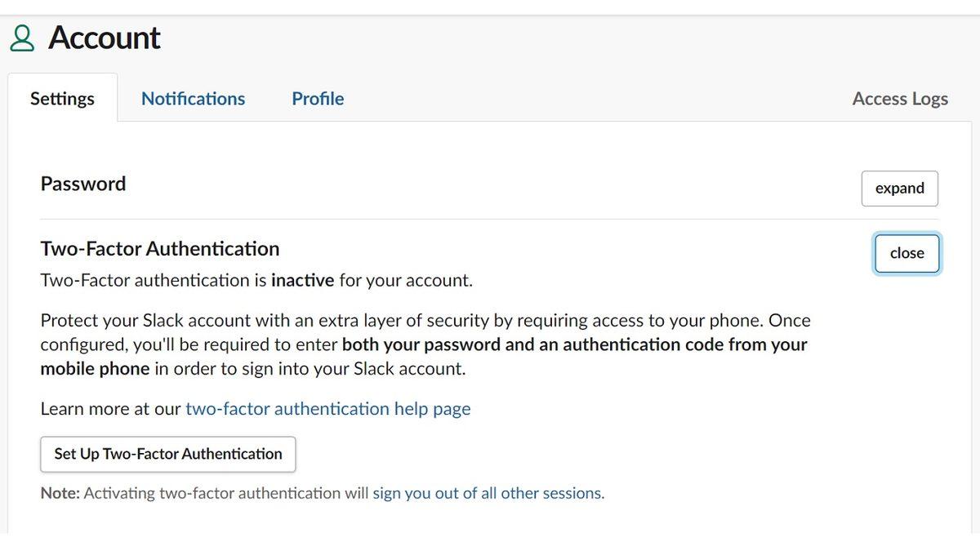Click the bold word inactive
Screen dimensions: 980x551
click(x=302, y=281)
